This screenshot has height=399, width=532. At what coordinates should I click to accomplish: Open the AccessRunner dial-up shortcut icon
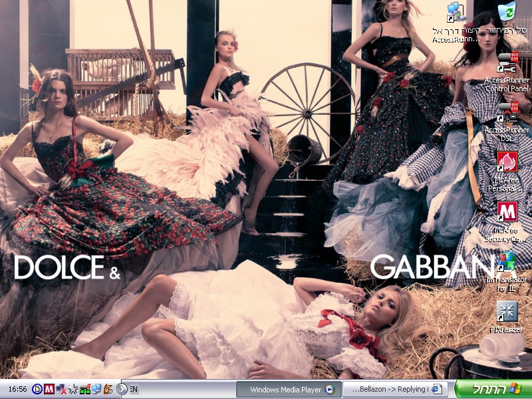coord(456,12)
